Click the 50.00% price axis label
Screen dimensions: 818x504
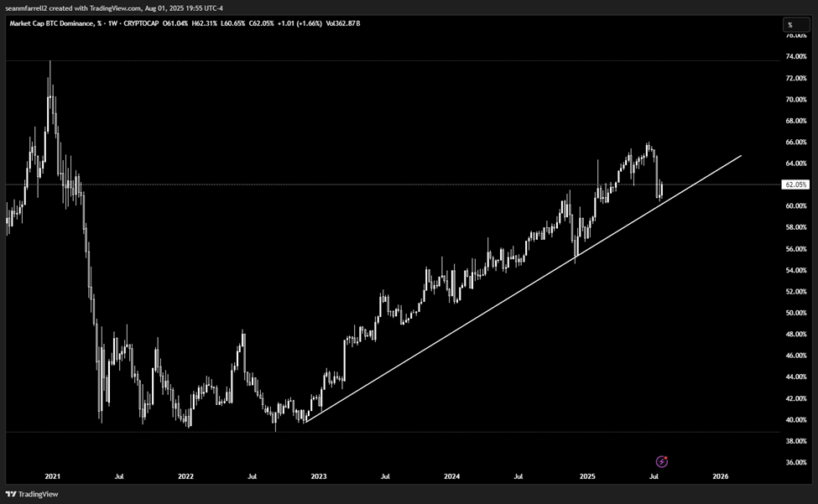(795, 313)
